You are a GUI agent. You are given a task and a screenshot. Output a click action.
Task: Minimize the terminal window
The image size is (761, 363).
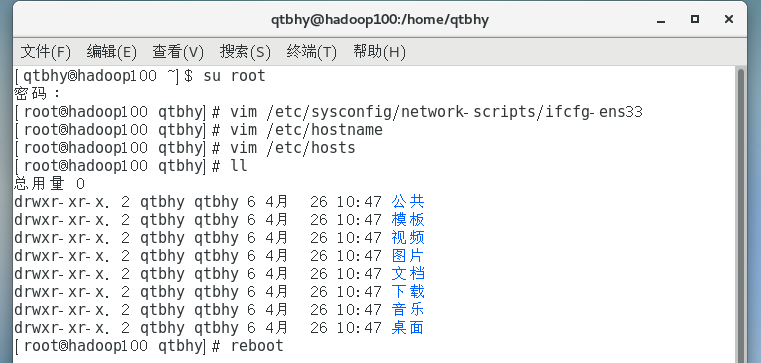[662, 20]
